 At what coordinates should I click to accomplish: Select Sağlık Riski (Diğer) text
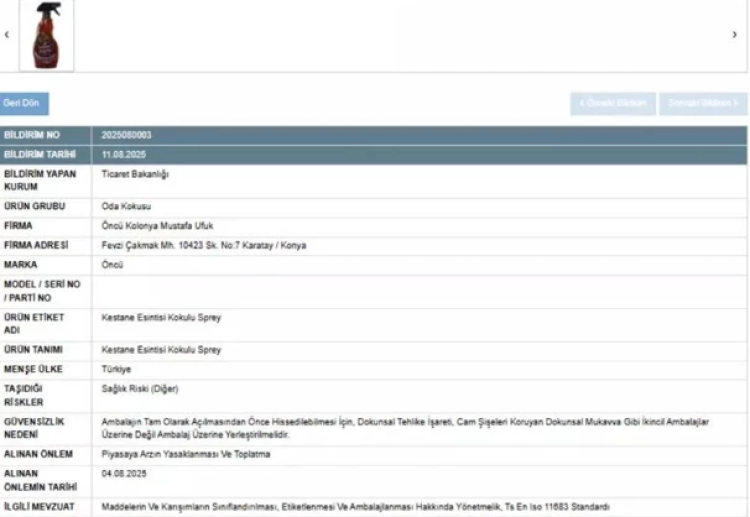point(139,388)
